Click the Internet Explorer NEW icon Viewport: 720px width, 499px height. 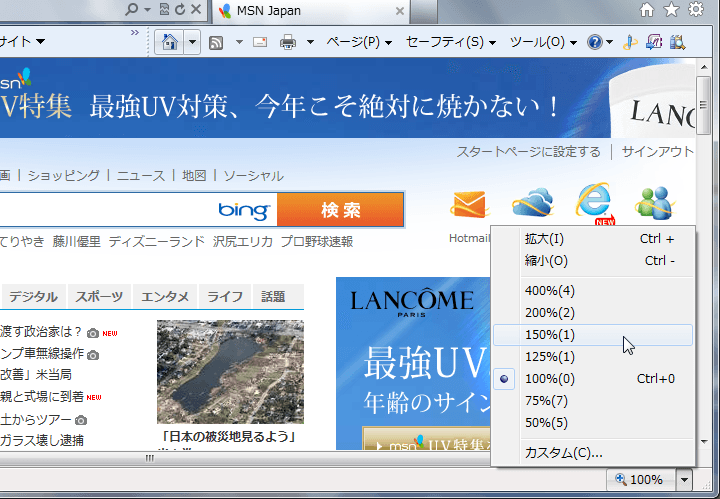click(x=595, y=204)
